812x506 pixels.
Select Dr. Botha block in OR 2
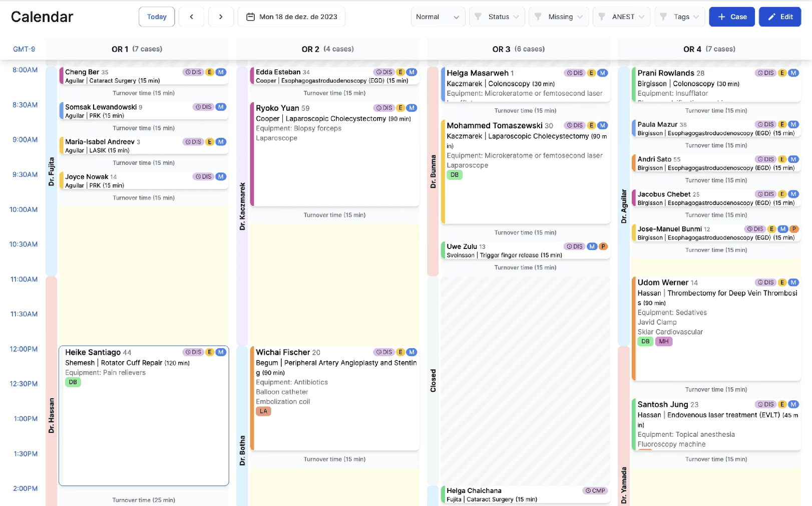pos(242,426)
